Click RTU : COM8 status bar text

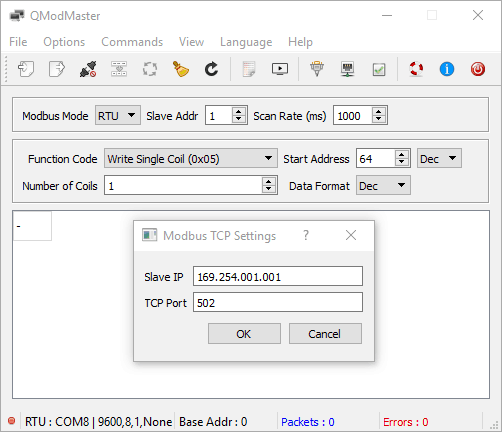coord(98,422)
